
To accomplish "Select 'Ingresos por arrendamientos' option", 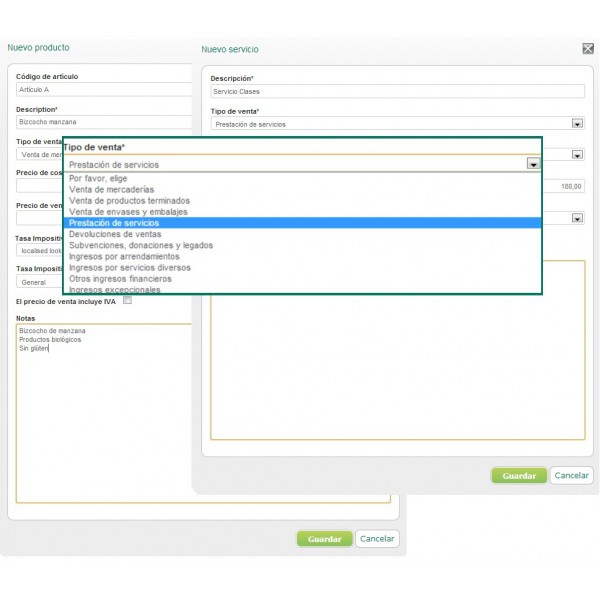I will [126, 256].
